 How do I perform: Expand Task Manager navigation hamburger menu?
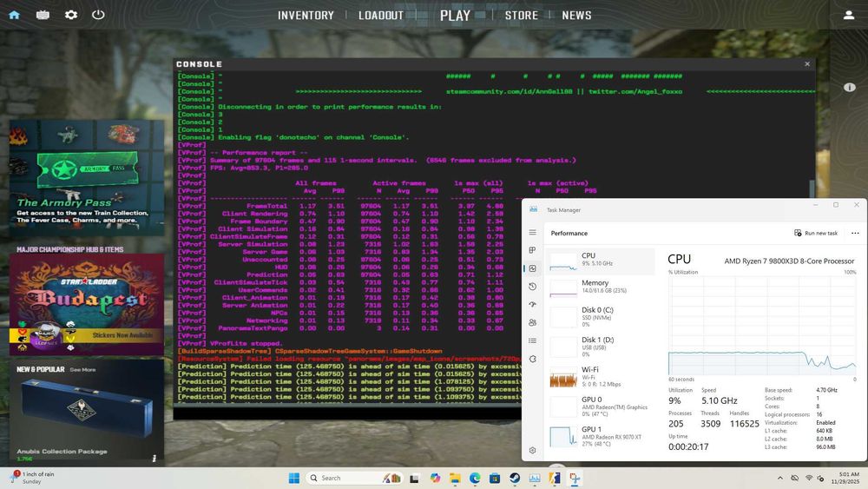[533, 233]
